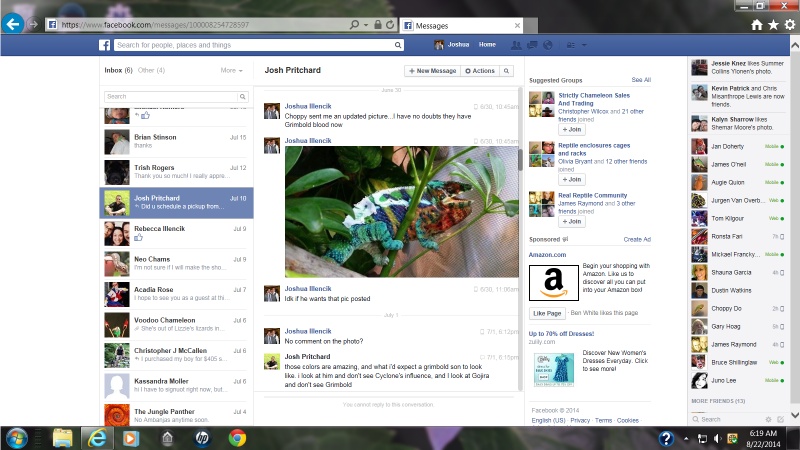This screenshot has width=800, height=450.
Task: Click Internet Explorer taskbar icon
Action: click(97, 438)
